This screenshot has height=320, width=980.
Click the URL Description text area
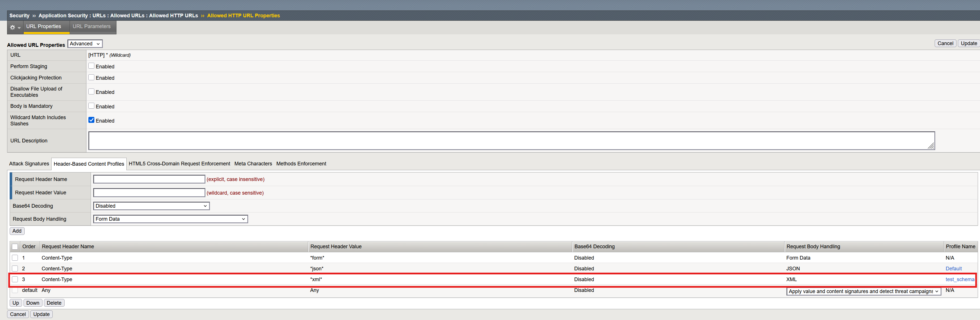pyautogui.click(x=511, y=141)
